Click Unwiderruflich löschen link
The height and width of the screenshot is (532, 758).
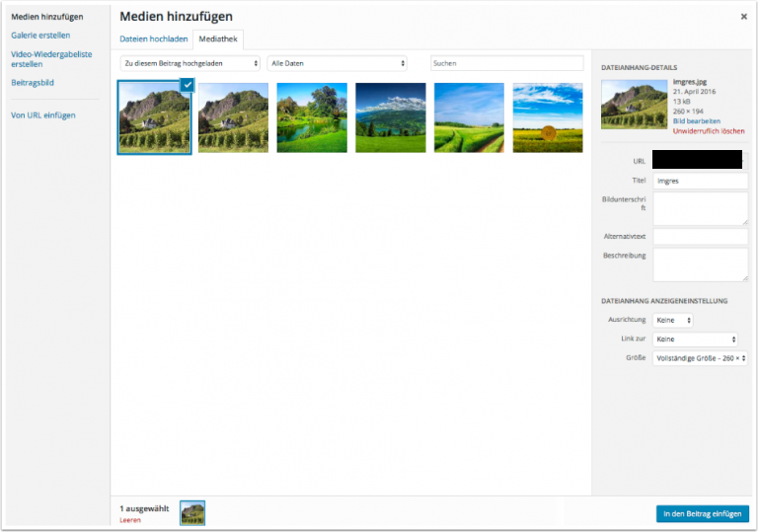[x=709, y=131]
